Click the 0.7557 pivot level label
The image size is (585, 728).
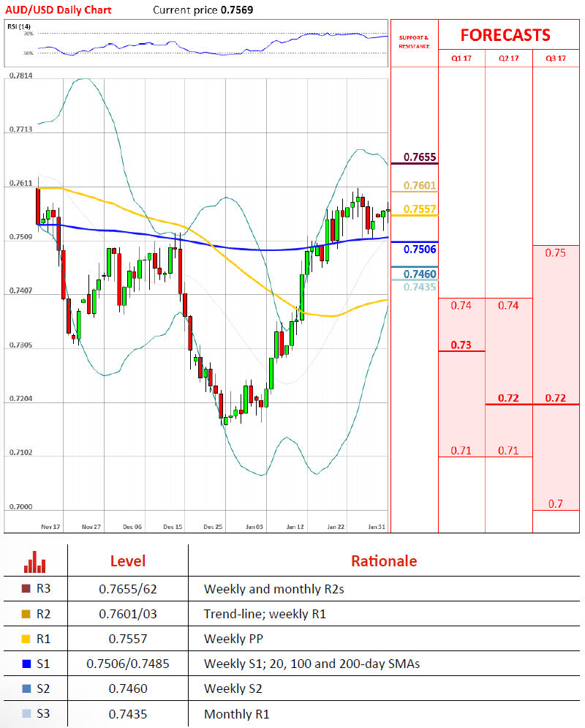click(x=420, y=209)
